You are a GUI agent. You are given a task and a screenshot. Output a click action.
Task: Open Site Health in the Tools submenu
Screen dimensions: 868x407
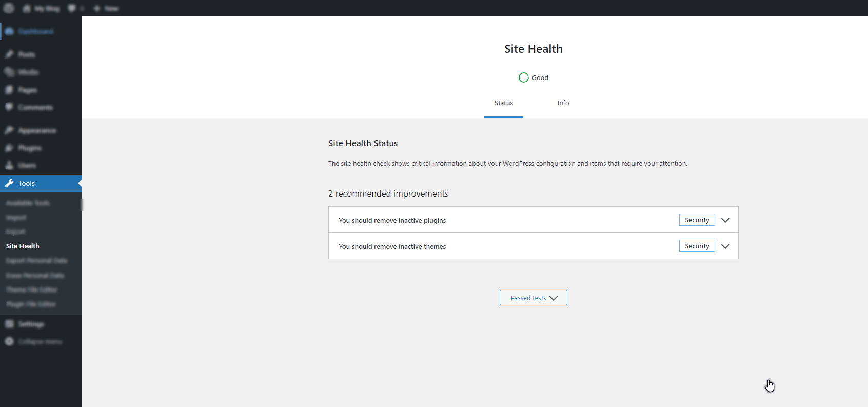[23, 246]
